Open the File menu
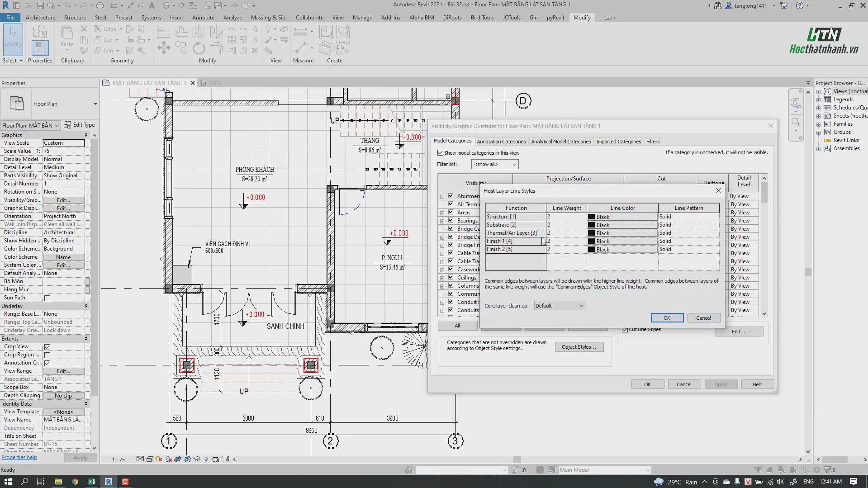Screen dimensions: 868x488 (x=10, y=18)
